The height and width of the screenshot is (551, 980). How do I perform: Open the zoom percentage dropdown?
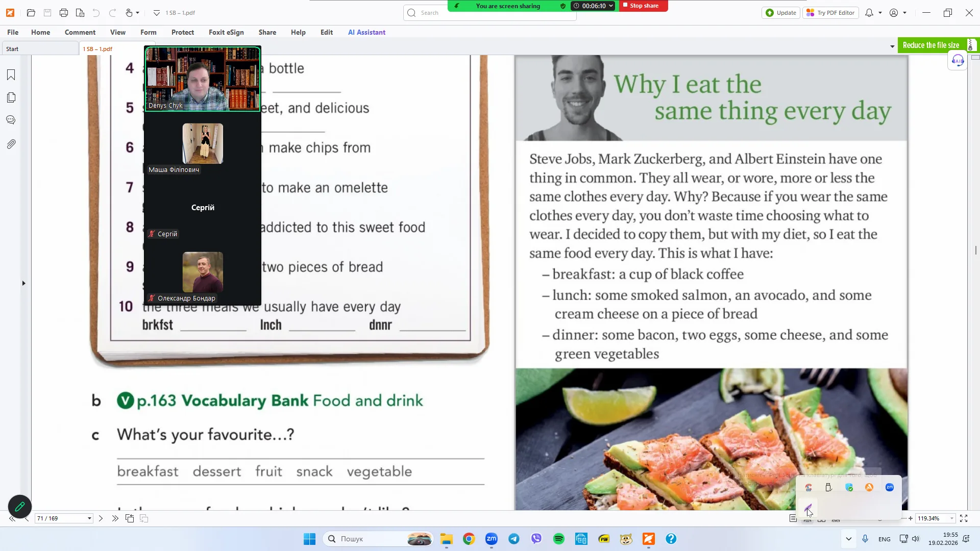click(952, 518)
